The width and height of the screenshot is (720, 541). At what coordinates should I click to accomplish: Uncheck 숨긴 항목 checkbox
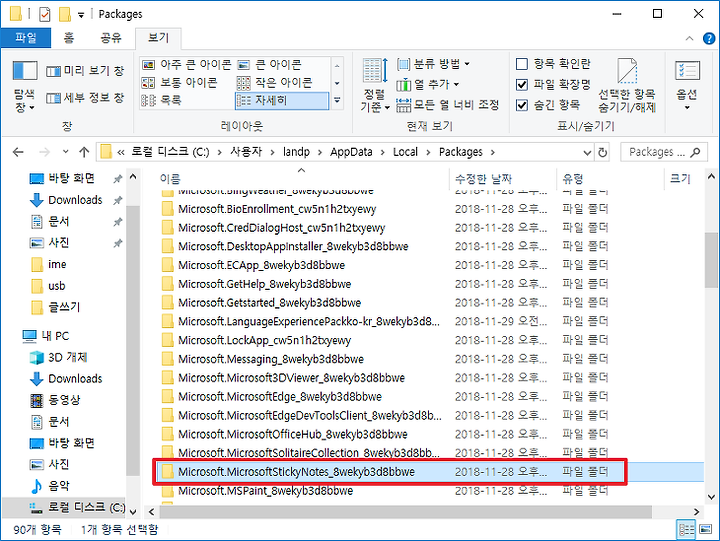[x=522, y=105]
